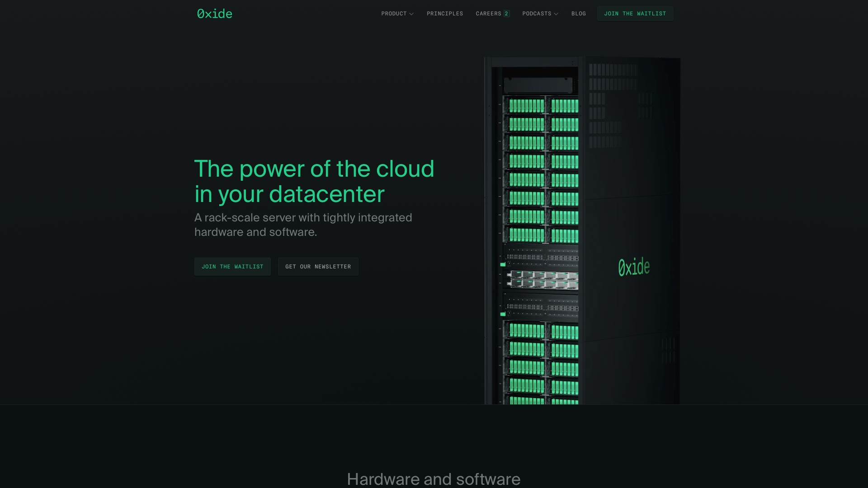Open the Principles page
Screen dimensions: 868x488
(445, 14)
